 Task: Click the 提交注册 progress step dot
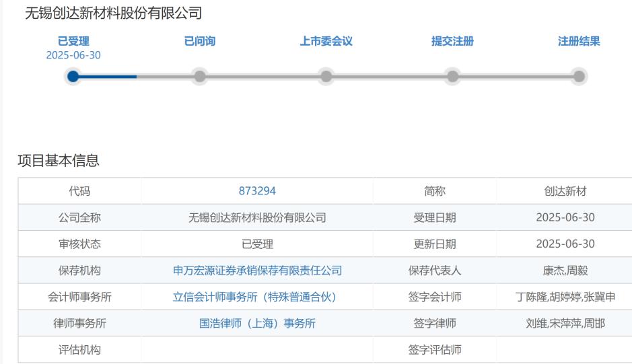[453, 76]
